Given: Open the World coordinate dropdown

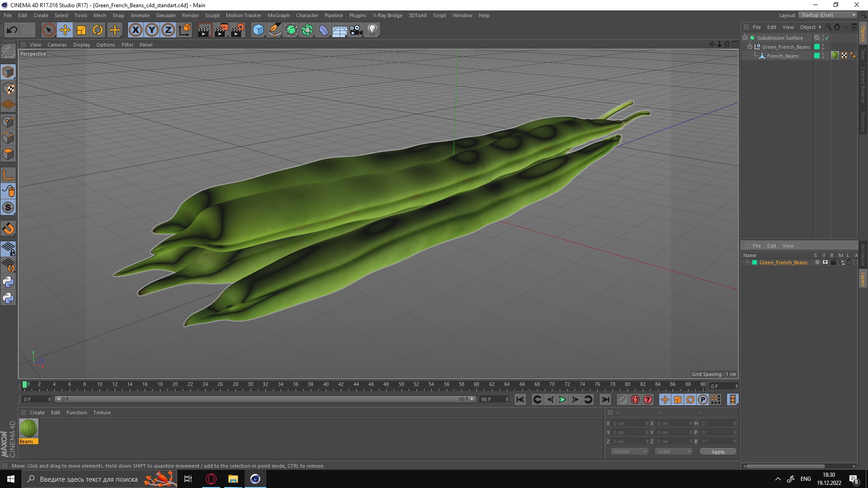Looking at the screenshot, I should 629,451.
